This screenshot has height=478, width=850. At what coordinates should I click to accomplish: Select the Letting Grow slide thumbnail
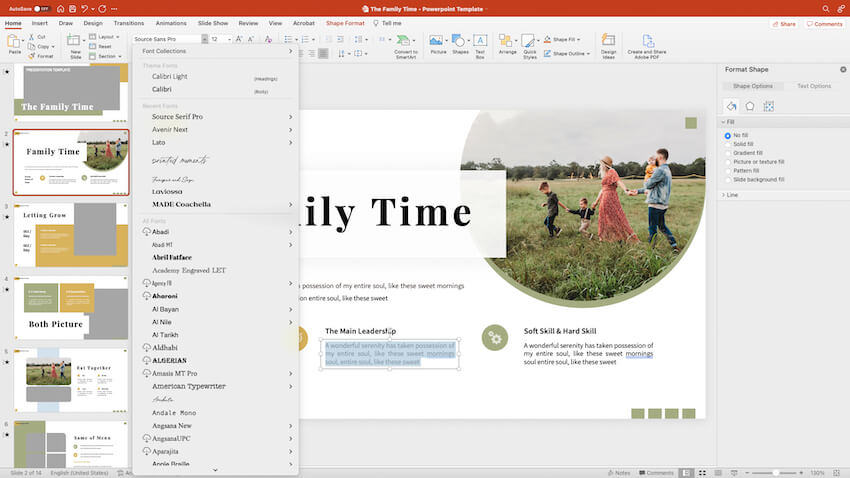click(70, 236)
